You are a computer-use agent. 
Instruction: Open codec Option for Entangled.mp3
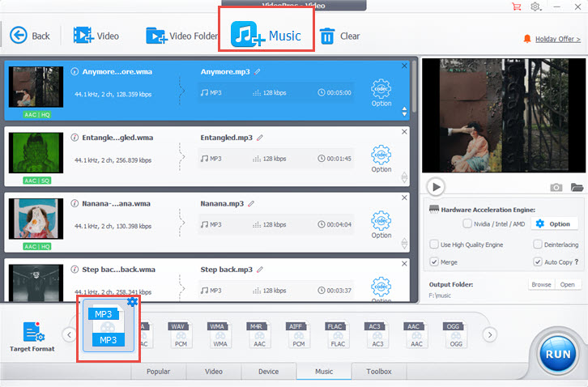click(x=381, y=159)
